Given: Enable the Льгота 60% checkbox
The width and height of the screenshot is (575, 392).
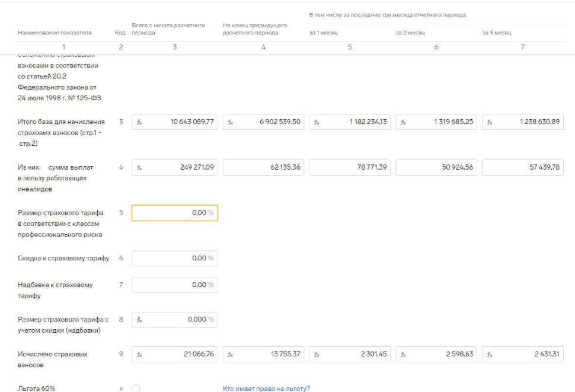Looking at the screenshot, I should tap(136, 388).
